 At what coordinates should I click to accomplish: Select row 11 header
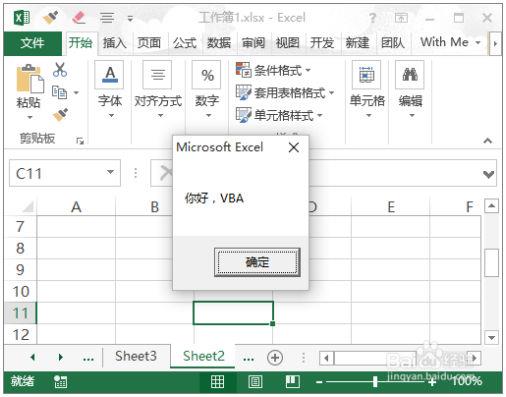tap(20, 313)
